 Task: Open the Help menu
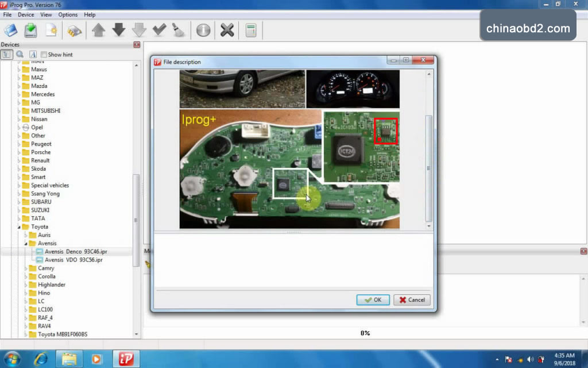point(90,14)
